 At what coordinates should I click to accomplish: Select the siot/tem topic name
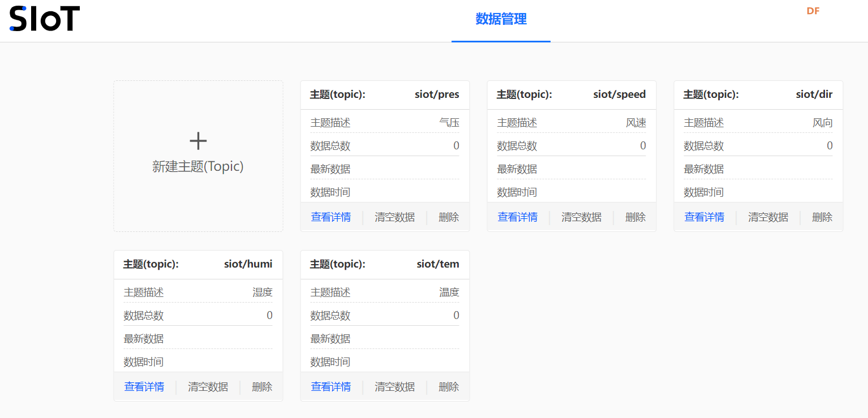pyautogui.click(x=438, y=264)
